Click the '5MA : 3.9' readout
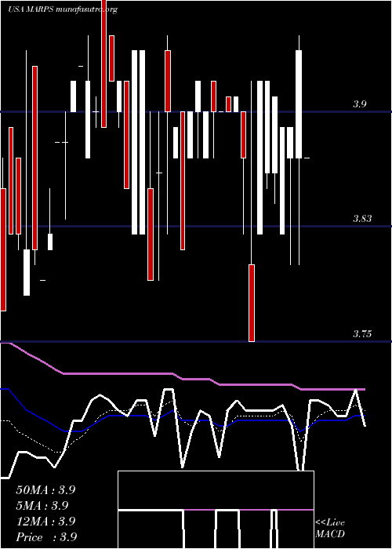This screenshot has width=392, height=549. (x=42, y=506)
